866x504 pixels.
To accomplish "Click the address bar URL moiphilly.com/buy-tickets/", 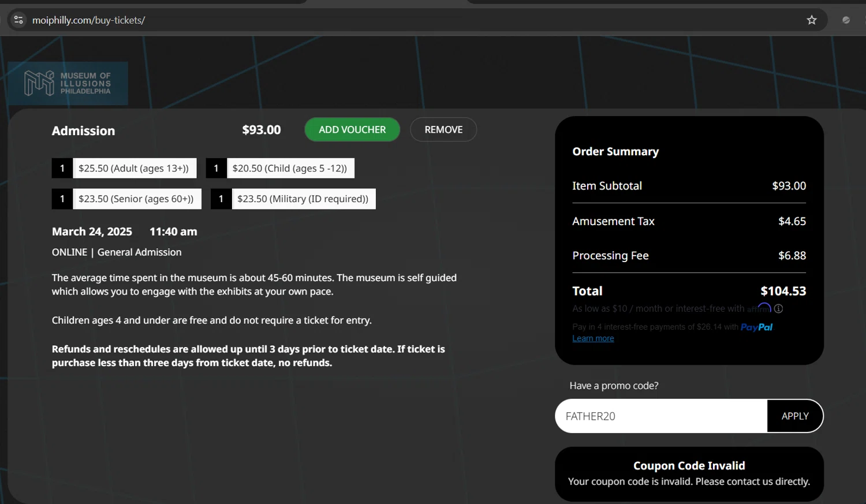I will pos(88,20).
